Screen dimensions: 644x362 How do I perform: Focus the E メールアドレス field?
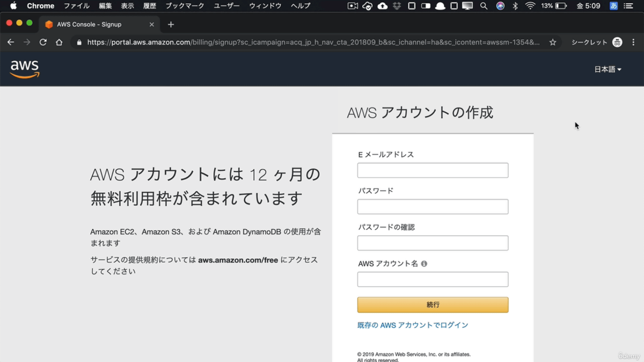pos(433,170)
